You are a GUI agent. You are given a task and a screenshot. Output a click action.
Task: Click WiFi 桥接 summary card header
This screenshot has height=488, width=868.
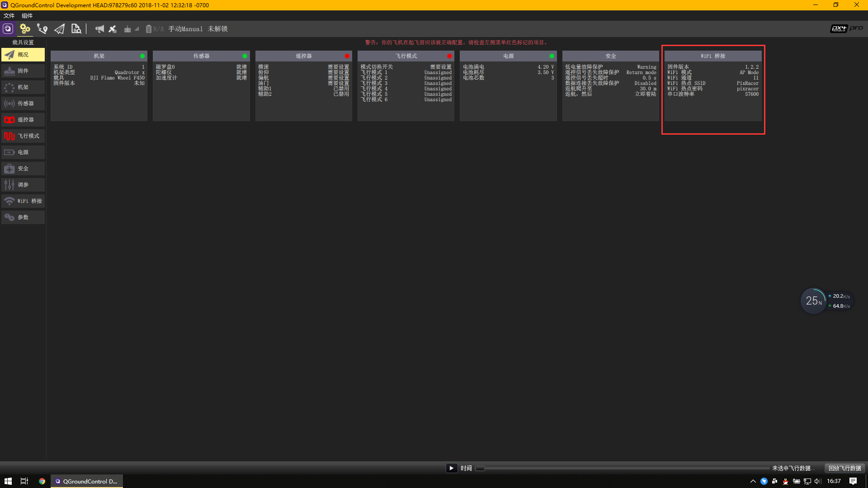coord(713,56)
